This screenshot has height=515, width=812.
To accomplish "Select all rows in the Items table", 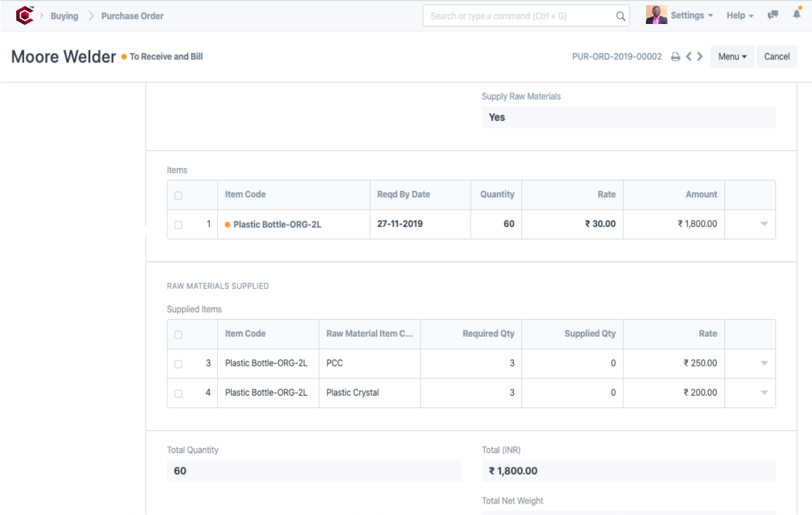I will 177,195.
